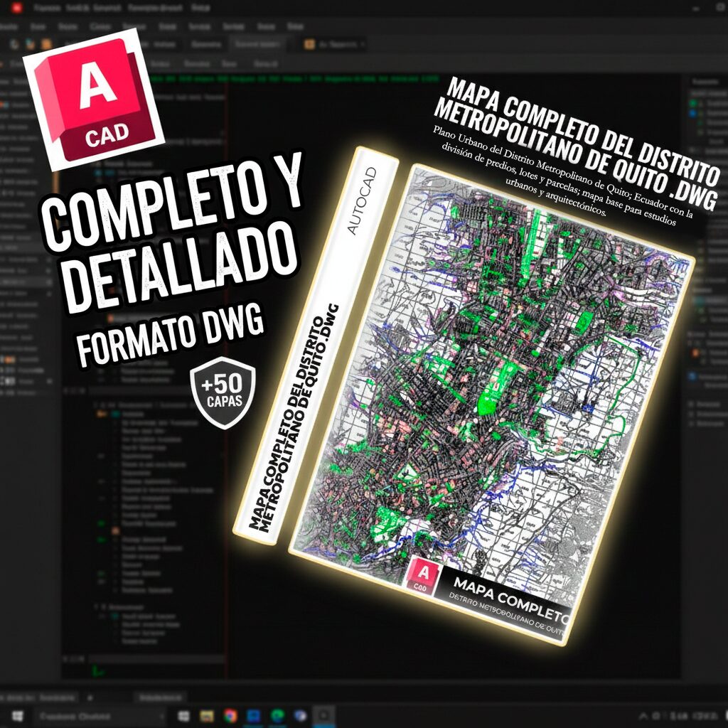Open Microsoft Edge from the taskbar
This screenshot has width=728, height=728.
[x=277, y=715]
